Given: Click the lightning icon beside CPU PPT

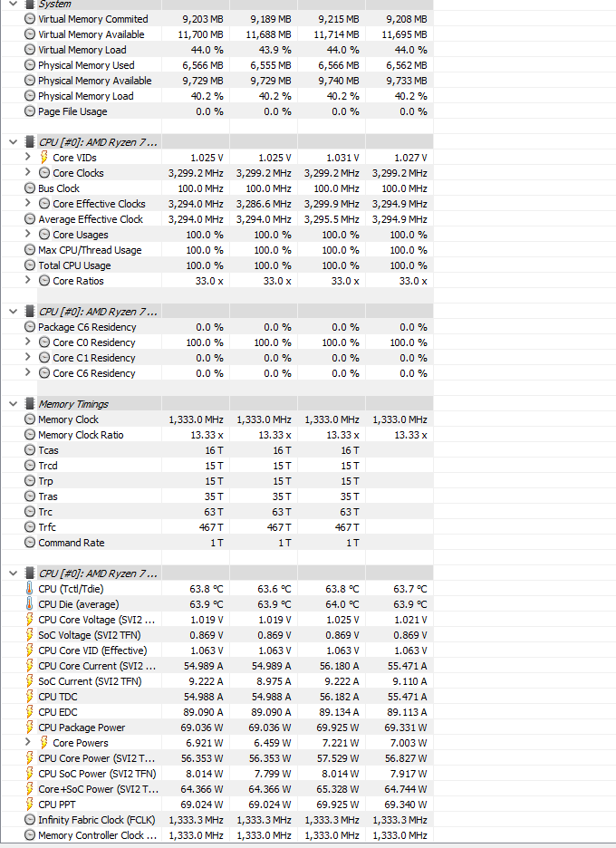Looking at the screenshot, I should 30,805.
